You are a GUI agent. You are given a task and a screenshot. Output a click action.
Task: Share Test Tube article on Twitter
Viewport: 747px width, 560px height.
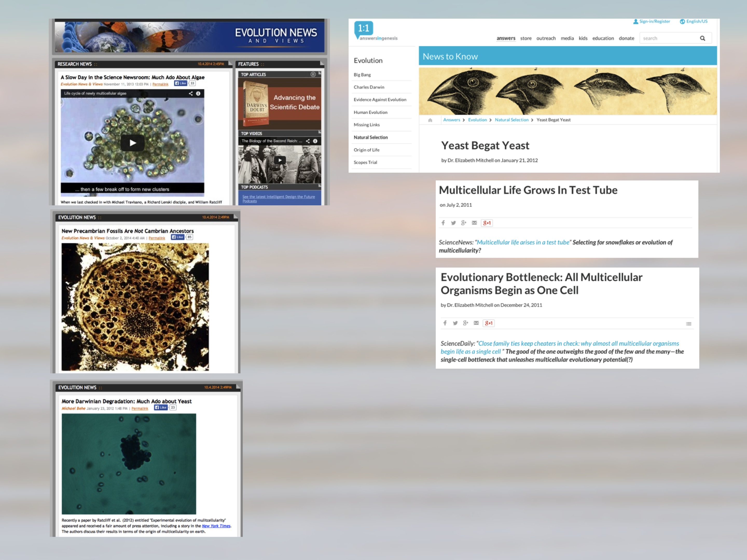(453, 223)
